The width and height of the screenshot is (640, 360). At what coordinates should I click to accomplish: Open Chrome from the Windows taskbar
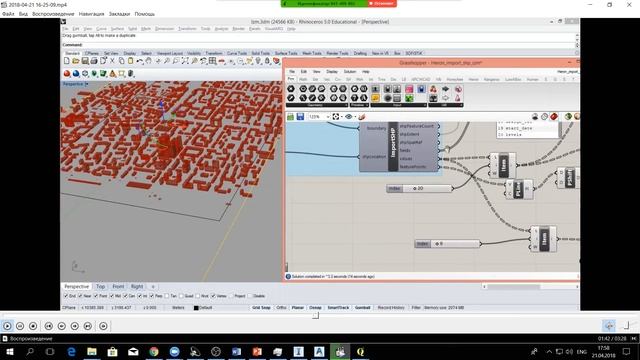(x=154, y=351)
